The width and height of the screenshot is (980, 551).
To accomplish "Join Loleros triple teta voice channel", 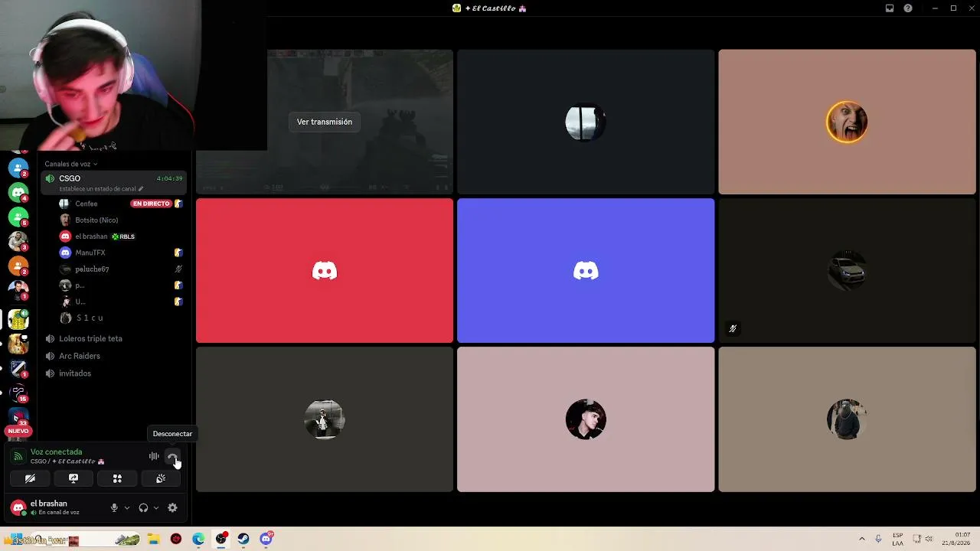I will tap(90, 338).
